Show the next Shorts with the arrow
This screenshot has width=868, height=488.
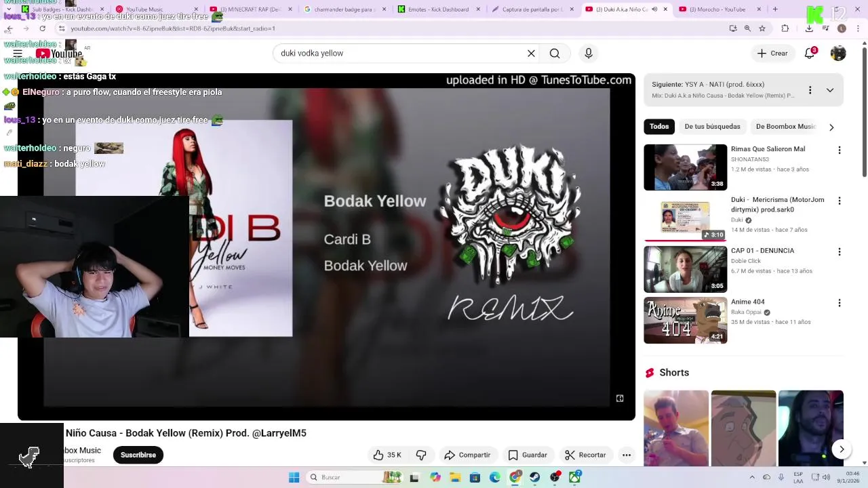[842, 449]
